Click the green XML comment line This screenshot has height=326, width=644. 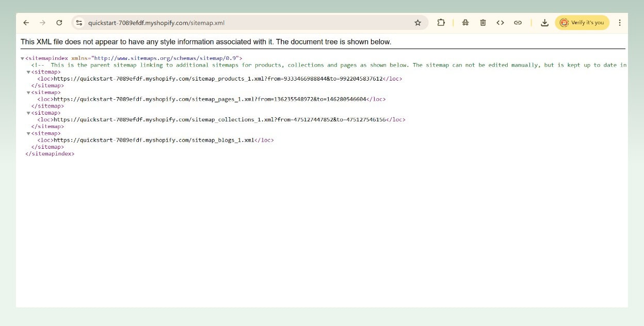pyautogui.click(x=329, y=65)
